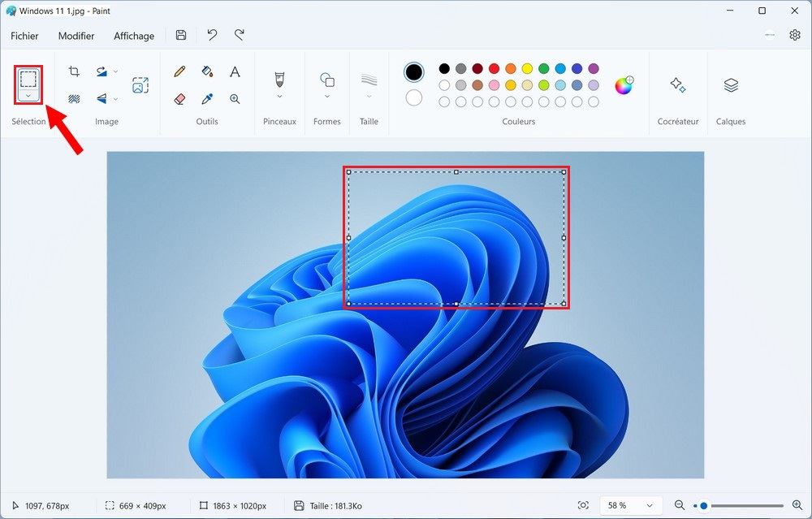The image size is (812, 519).
Task: Click the Save diskette button
Action: point(181,35)
